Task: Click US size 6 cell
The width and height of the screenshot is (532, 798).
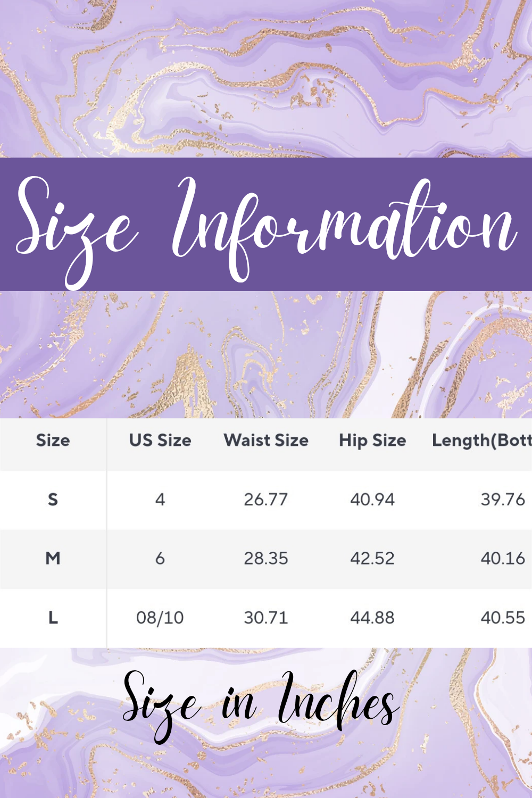Action: [160, 559]
